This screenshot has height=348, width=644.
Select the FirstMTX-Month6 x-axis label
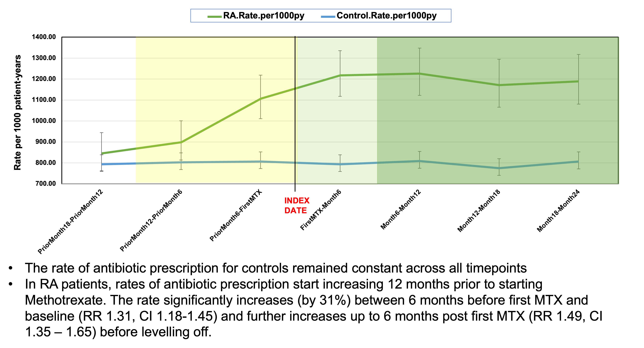click(x=321, y=210)
